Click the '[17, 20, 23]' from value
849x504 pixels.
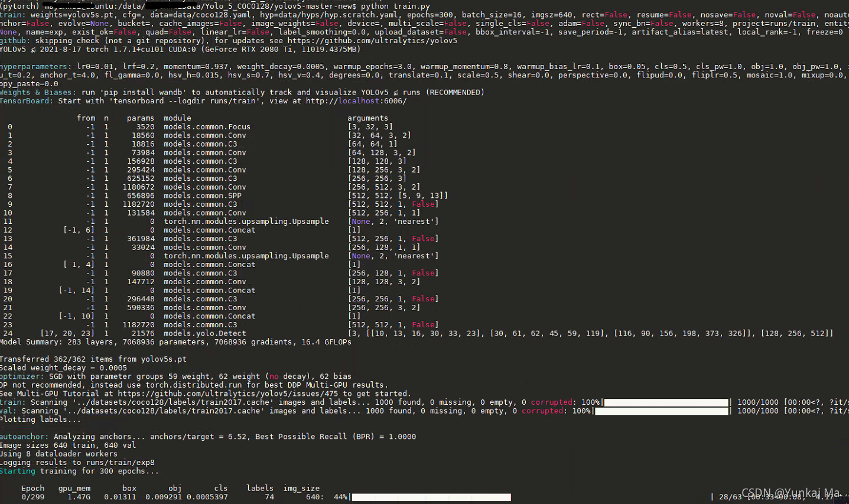click(67, 333)
